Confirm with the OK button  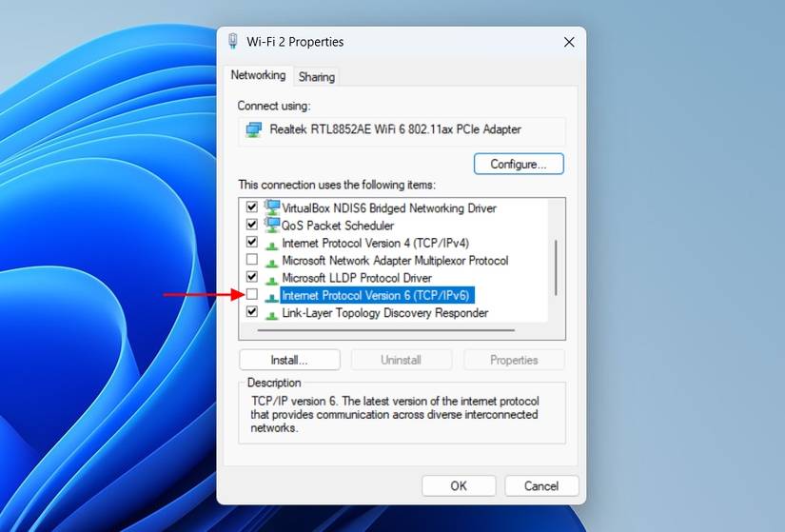pyautogui.click(x=459, y=486)
